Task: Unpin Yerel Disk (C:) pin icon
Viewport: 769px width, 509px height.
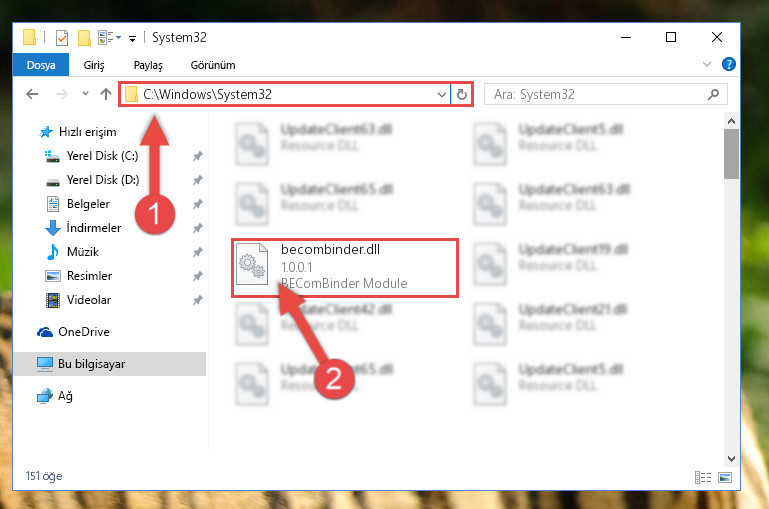Action: coord(198,156)
